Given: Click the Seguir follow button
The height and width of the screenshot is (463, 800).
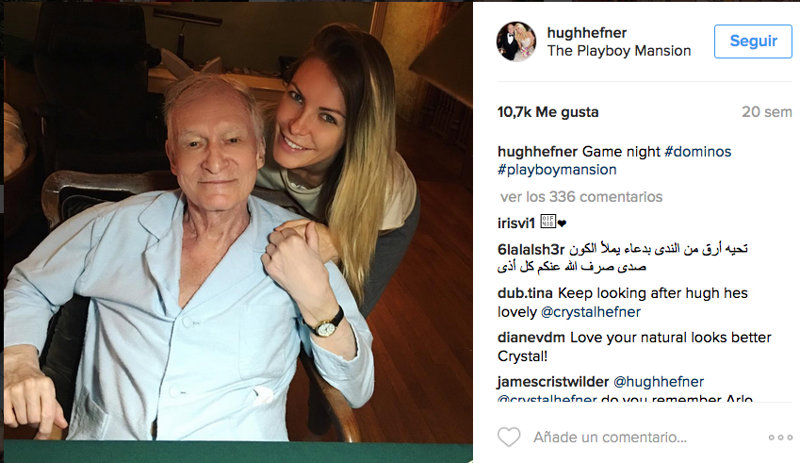Looking at the screenshot, I should (x=753, y=41).
